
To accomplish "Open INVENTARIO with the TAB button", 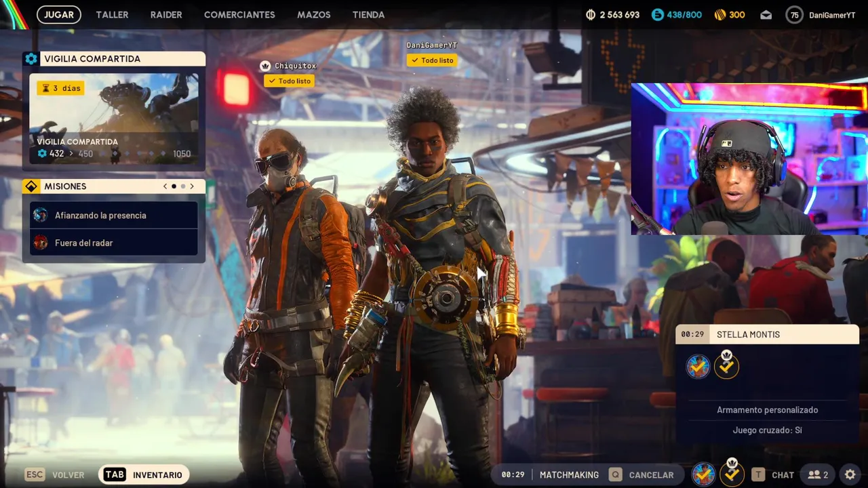I will (x=144, y=475).
